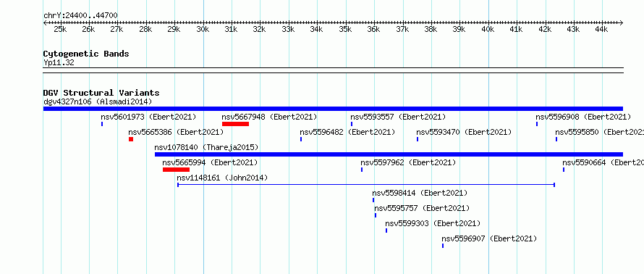Click the 40k ruler position
The width and height of the screenshot is (644, 274).
tap(488, 30)
